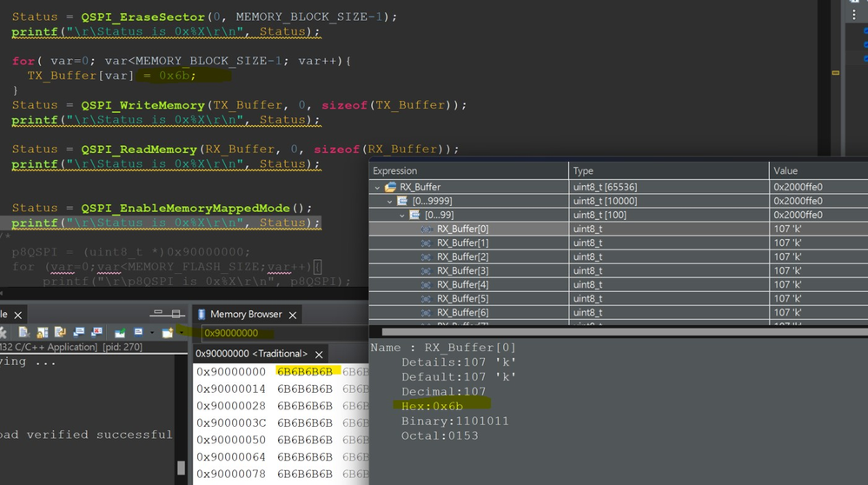Maximize the console panel view
The image size is (868, 485).
[176, 314]
